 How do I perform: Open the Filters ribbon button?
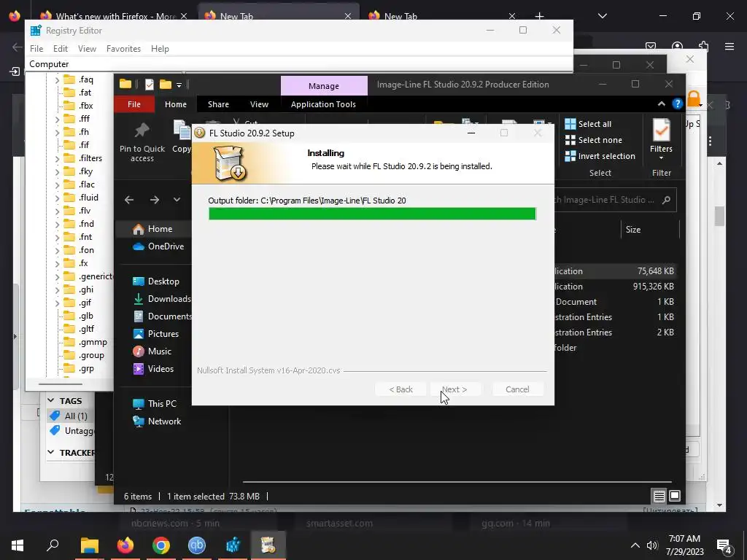click(x=661, y=139)
